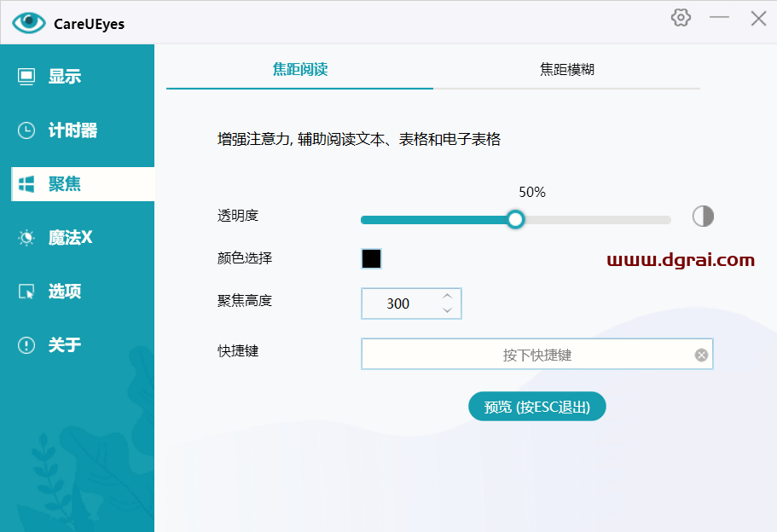Switch to the 焦距模糊 tab
Image resolution: width=777 pixels, height=532 pixels.
tap(566, 69)
